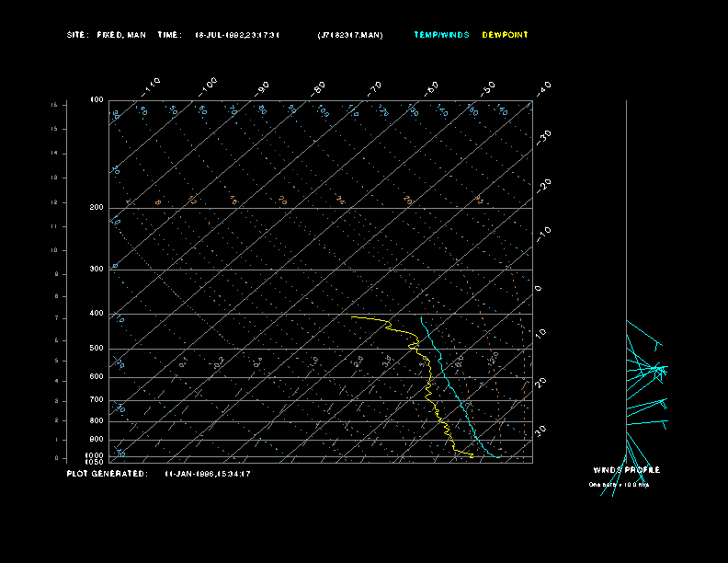Click the 16 km tick on height scale

(54, 106)
